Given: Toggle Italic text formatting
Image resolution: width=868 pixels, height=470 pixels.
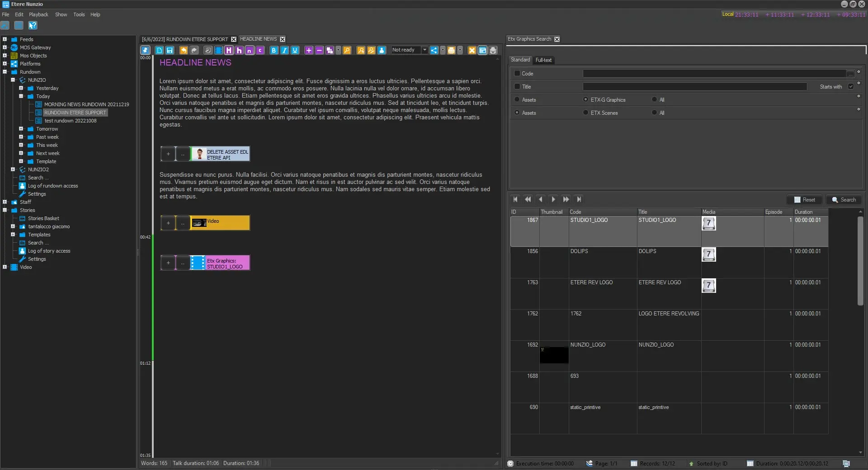Looking at the screenshot, I should tap(284, 50).
